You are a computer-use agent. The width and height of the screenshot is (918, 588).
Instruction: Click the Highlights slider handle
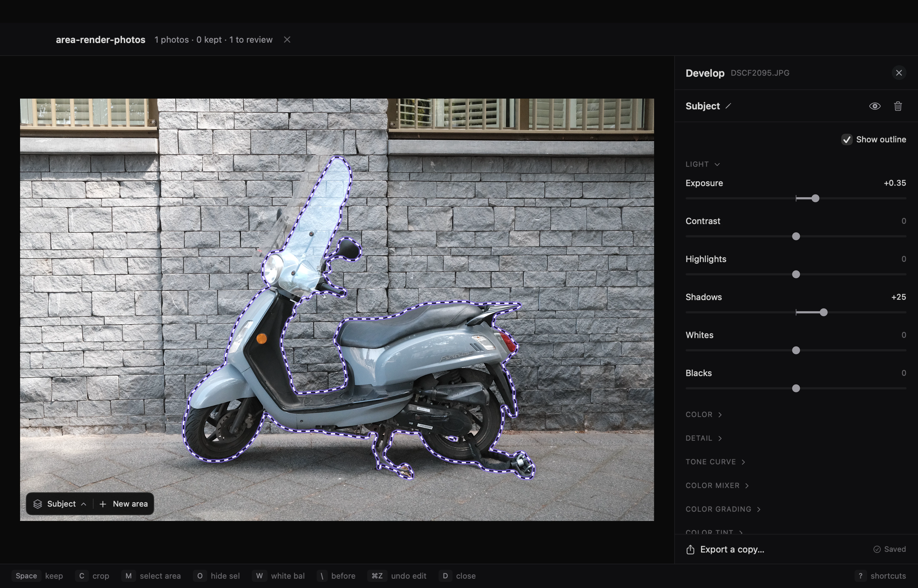coord(796,274)
